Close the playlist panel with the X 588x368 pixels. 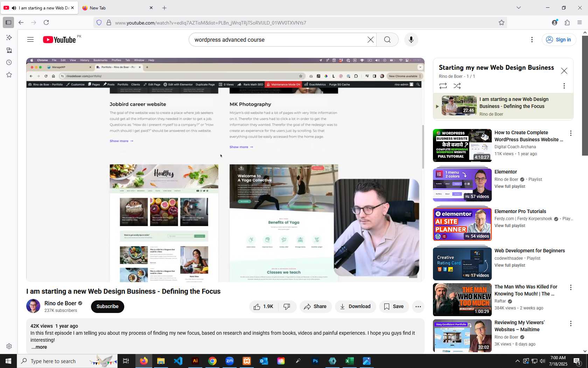click(x=564, y=71)
